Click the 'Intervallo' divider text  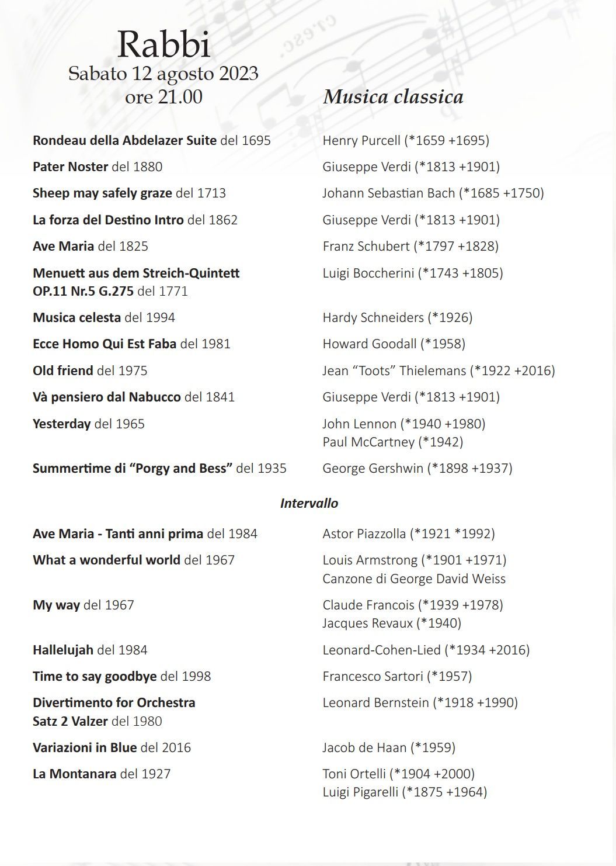tap(309, 503)
